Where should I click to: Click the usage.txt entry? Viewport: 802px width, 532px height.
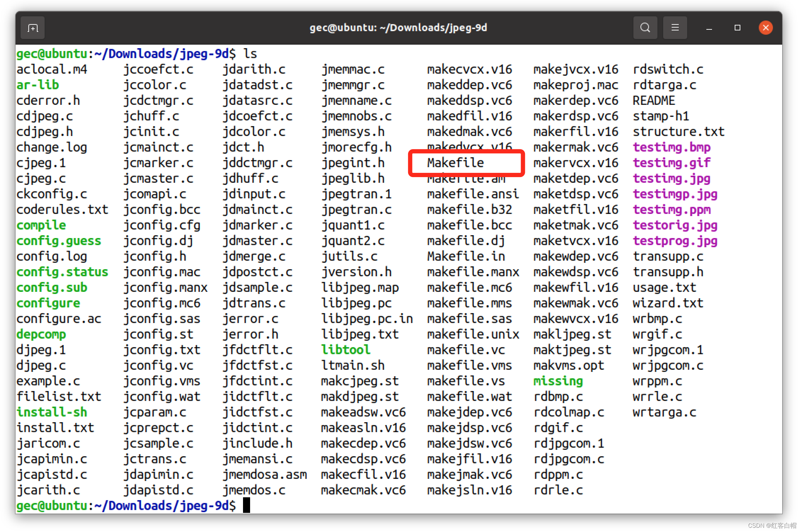665,288
